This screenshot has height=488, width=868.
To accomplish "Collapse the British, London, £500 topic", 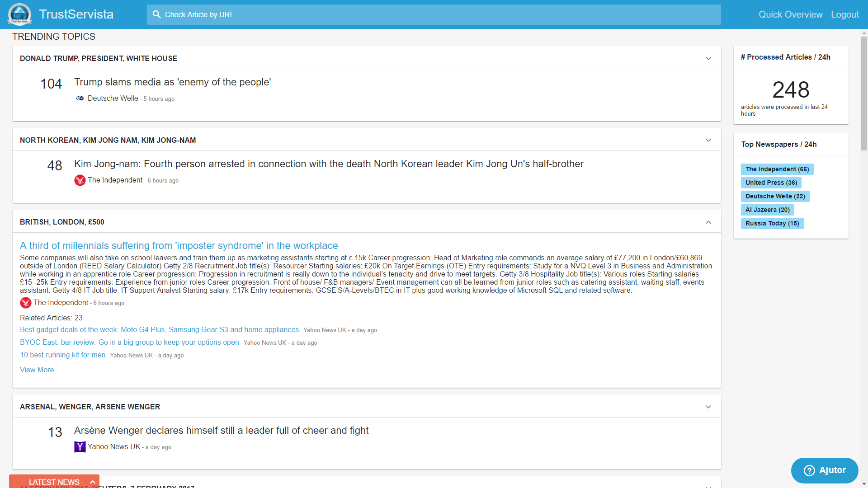I will point(708,222).
